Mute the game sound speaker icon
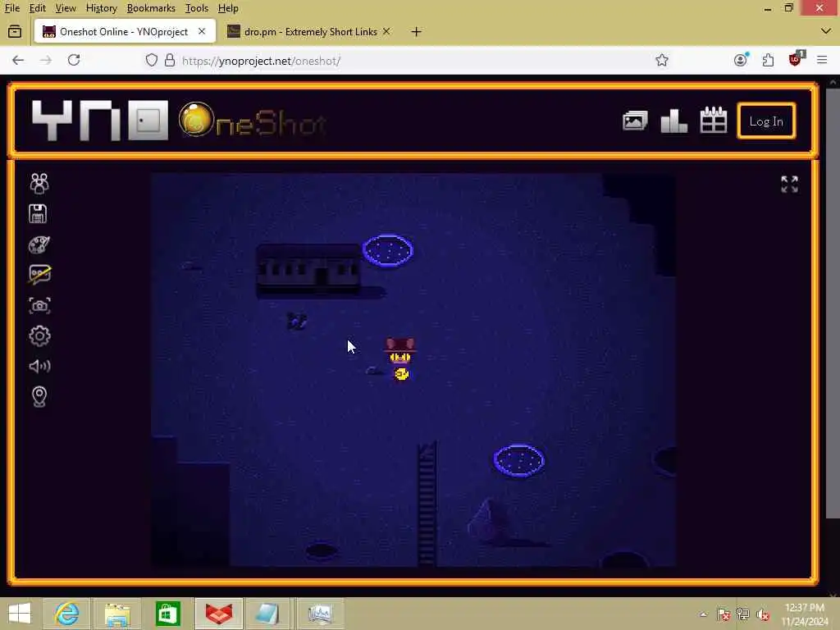The image size is (840, 630). tap(39, 366)
